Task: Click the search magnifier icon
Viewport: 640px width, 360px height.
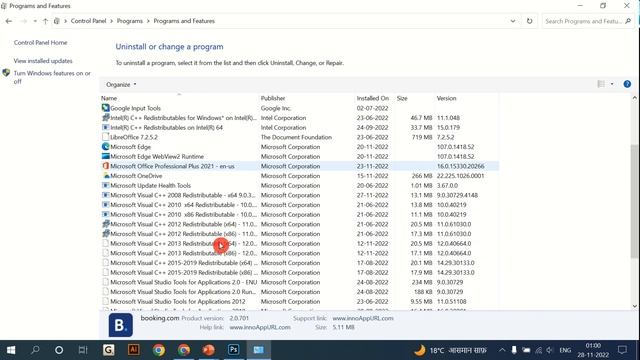Action: point(628,21)
